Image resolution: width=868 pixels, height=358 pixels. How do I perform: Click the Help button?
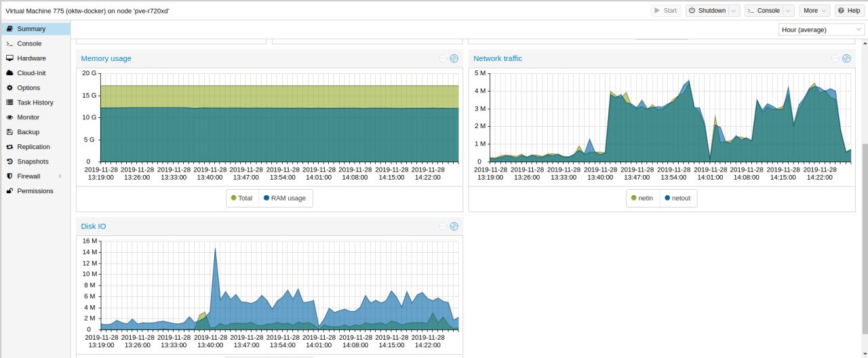(x=849, y=10)
